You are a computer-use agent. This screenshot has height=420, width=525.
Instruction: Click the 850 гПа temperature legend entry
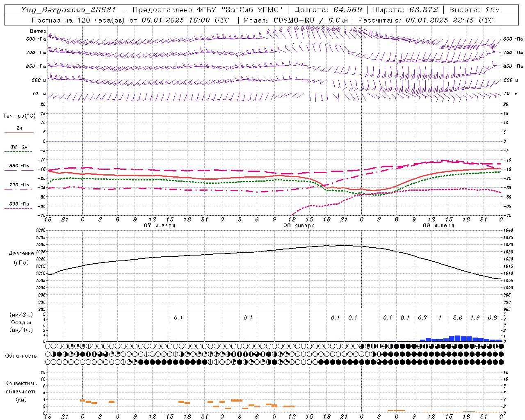(x=19, y=166)
